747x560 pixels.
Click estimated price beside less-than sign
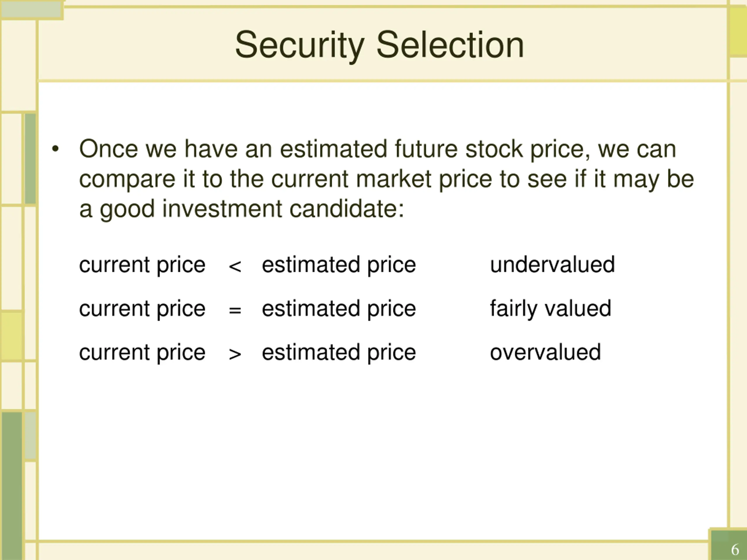339,265
